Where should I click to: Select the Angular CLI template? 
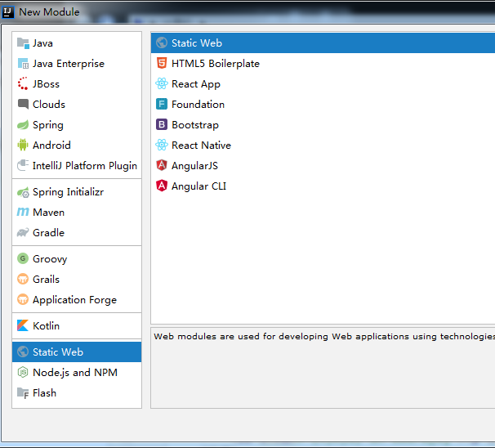pos(323,186)
